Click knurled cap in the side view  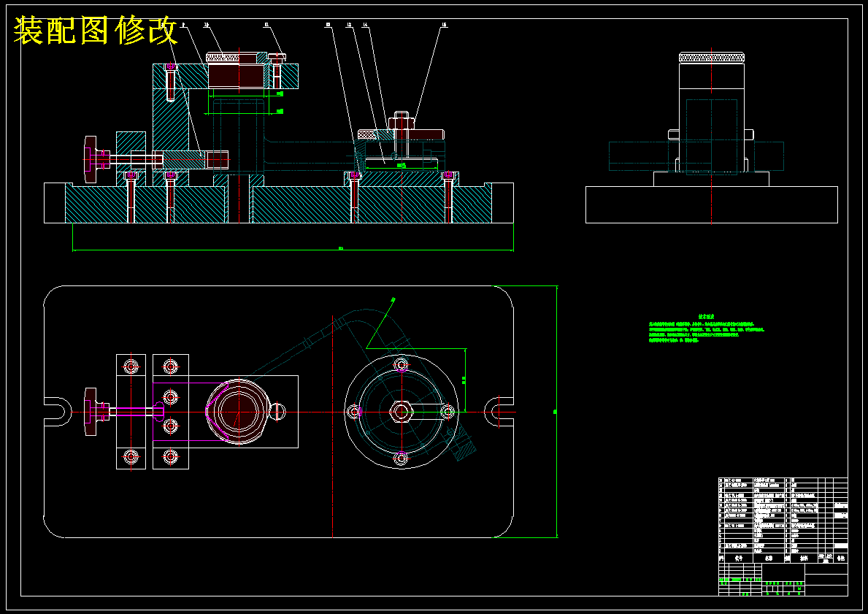(711, 58)
